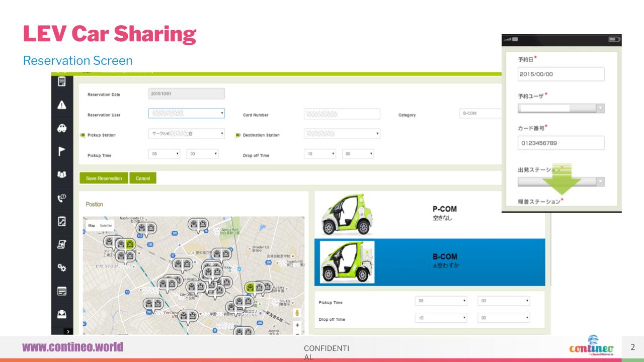The image size is (644, 362).
Task: Expand the Reservation User dropdown
Action: 187,114
